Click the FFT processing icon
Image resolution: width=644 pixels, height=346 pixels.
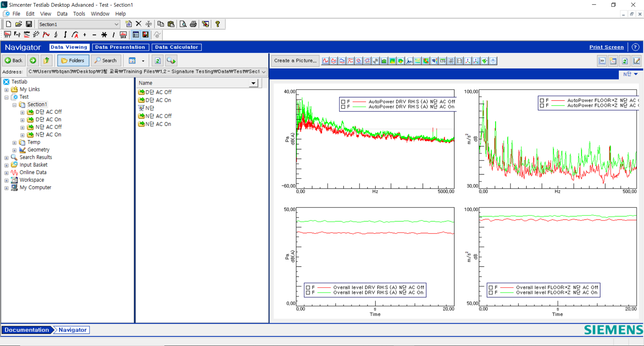pos(7,35)
